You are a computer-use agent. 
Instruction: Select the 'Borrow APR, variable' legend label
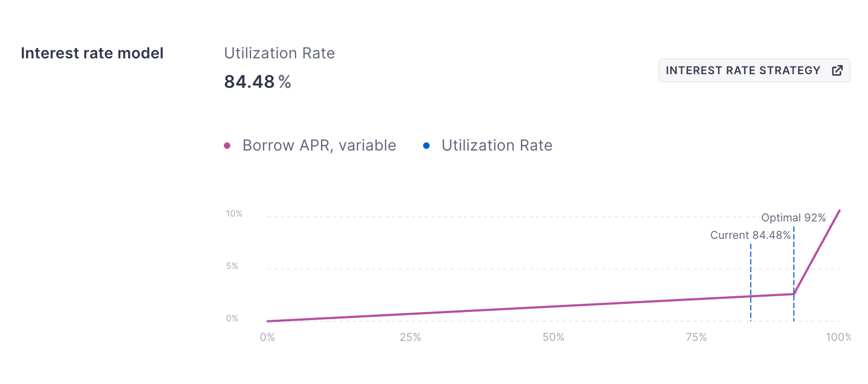(319, 146)
